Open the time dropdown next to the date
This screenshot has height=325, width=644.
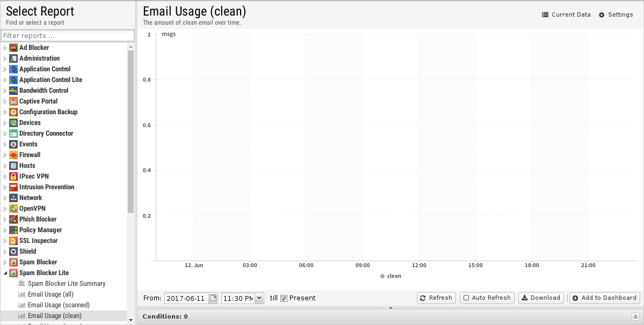[x=259, y=298]
